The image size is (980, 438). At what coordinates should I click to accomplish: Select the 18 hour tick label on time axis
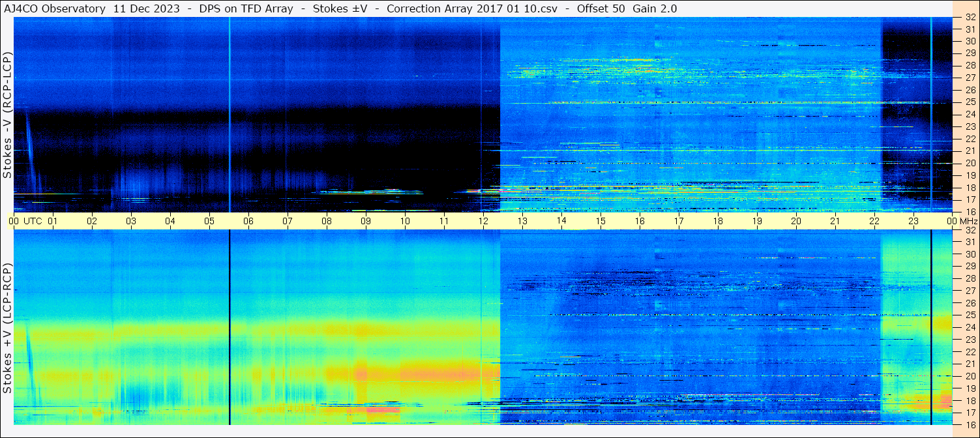point(718,221)
